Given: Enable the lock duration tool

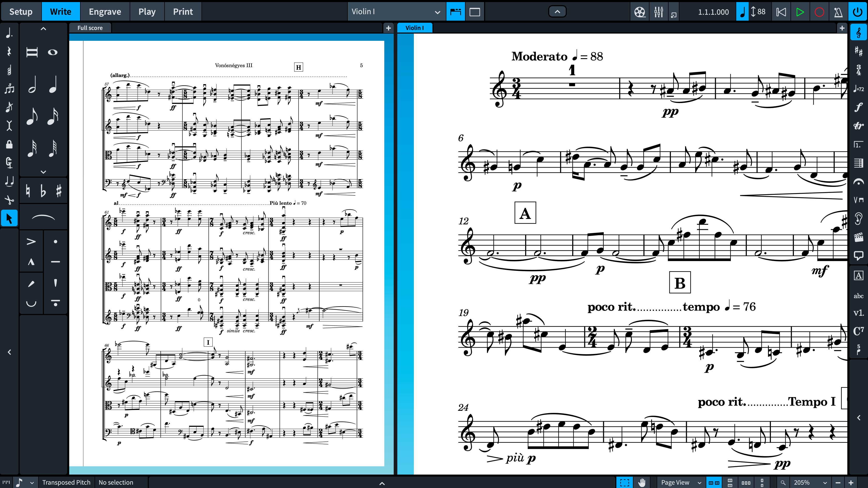Looking at the screenshot, I should tap(9, 145).
